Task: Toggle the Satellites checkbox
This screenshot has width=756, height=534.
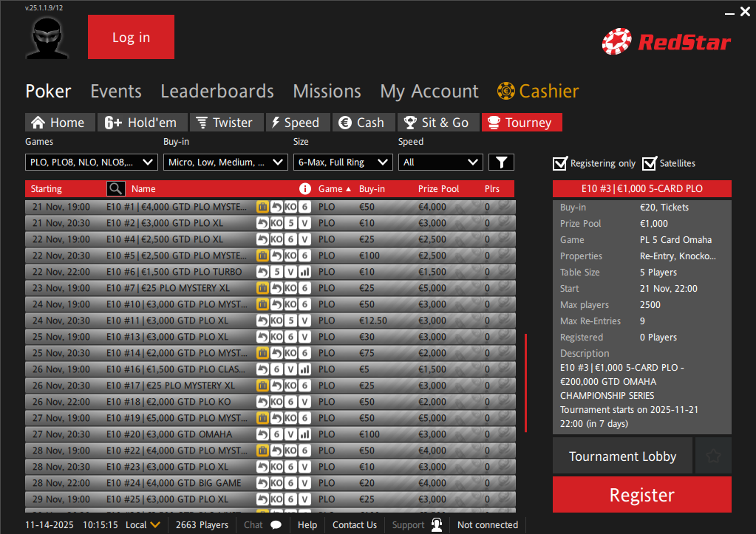Action: [650, 163]
